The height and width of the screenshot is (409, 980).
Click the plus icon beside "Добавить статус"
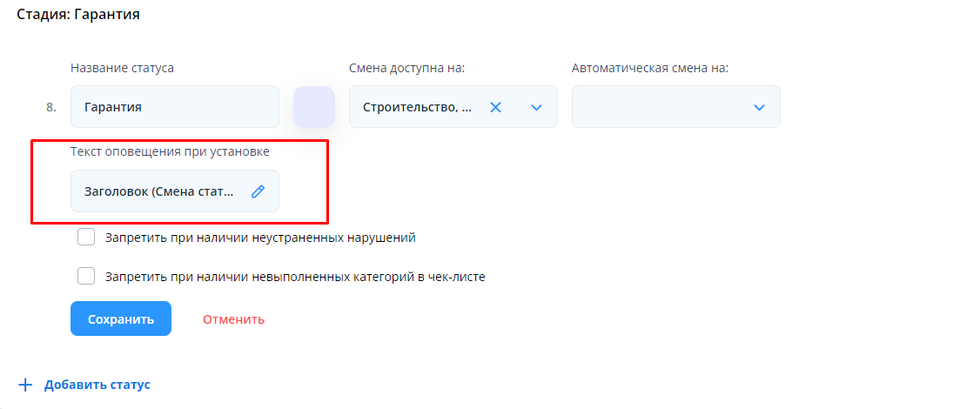click(25, 385)
